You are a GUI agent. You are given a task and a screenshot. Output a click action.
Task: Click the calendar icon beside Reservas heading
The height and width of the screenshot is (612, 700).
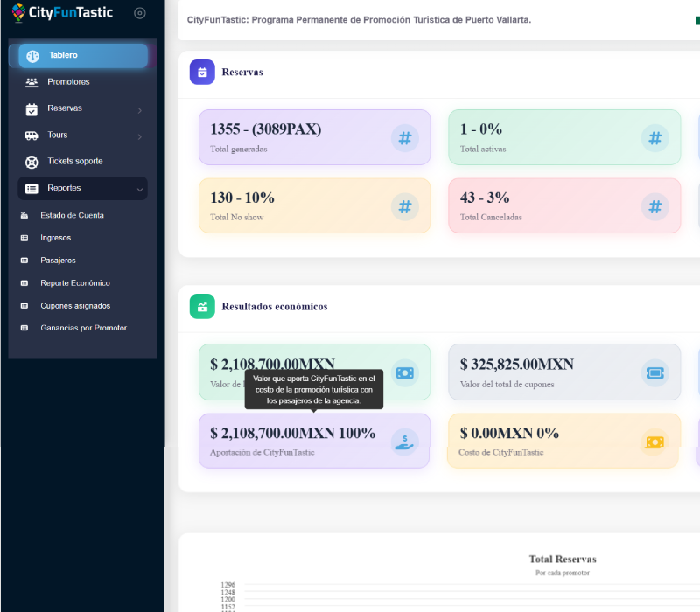click(202, 73)
